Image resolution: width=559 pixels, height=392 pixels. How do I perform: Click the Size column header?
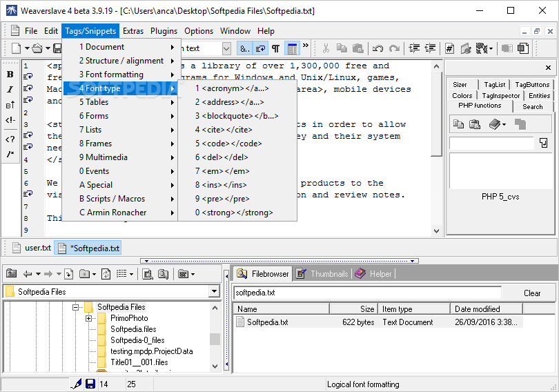click(x=353, y=309)
